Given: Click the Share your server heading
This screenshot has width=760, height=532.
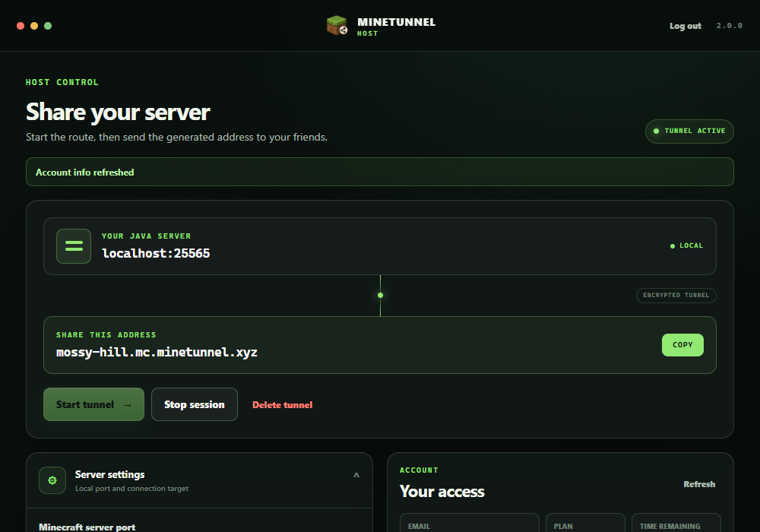Looking at the screenshot, I should [x=118, y=112].
